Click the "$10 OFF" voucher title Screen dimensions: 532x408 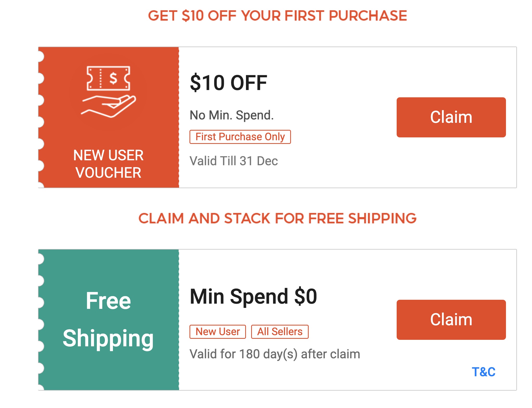click(x=229, y=83)
